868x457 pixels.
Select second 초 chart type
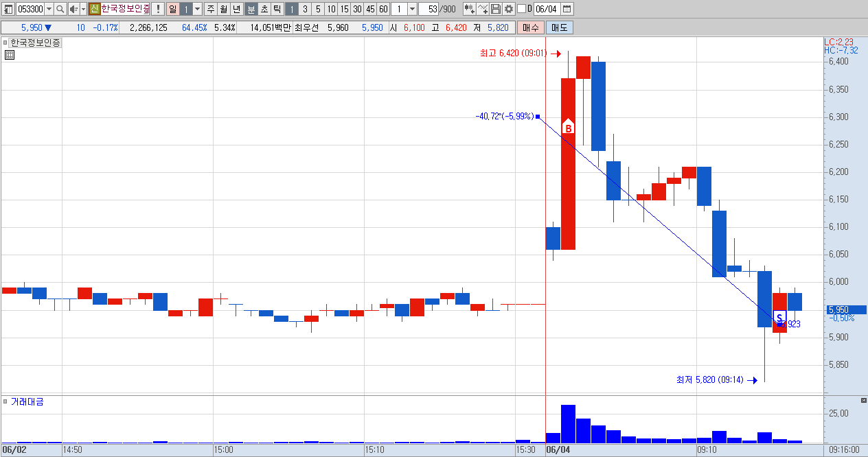[264, 9]
